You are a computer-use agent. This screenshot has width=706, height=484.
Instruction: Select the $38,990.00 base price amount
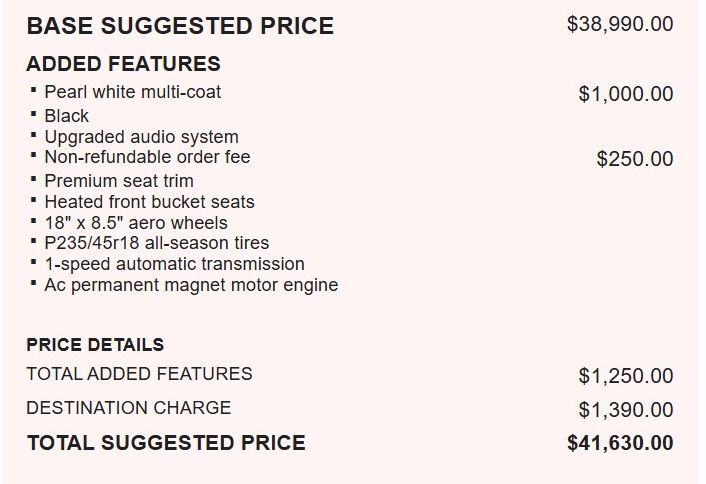(x=620, y=24)
